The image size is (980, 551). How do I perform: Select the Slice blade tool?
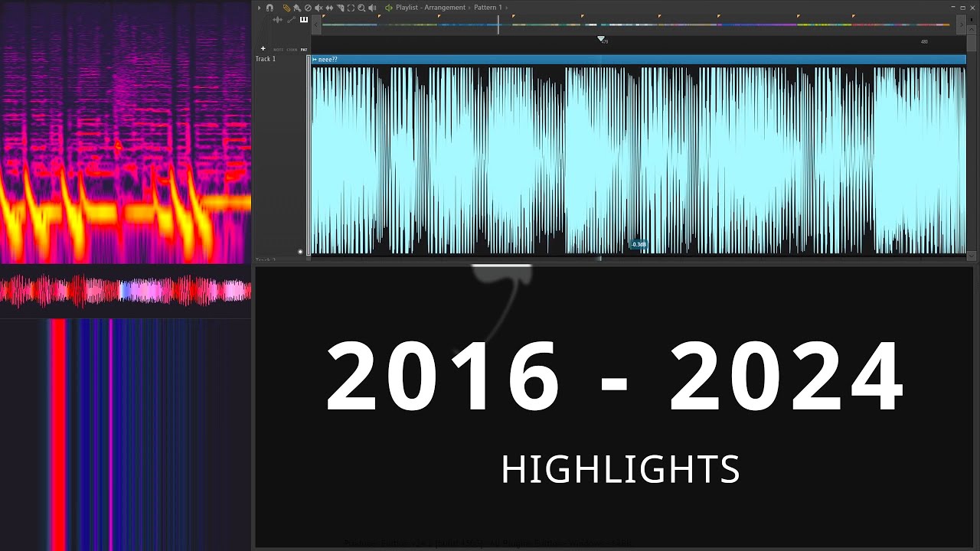click(340, 8)
